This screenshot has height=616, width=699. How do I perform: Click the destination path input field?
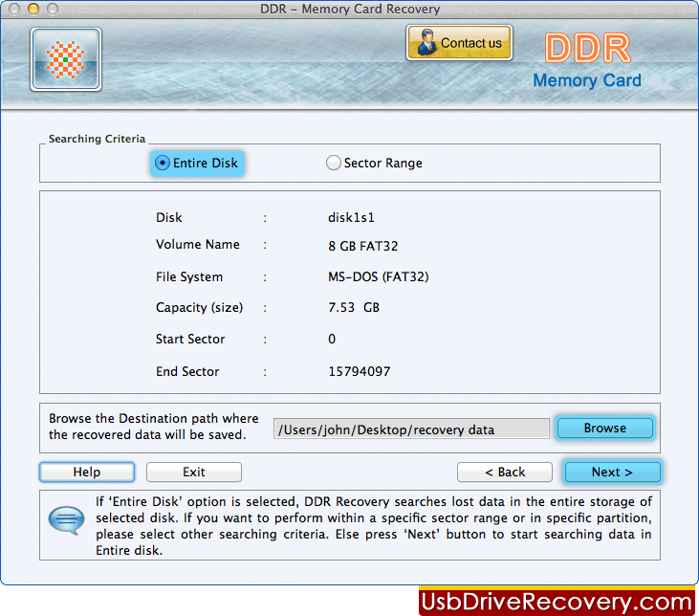click(x=411, y=429)
